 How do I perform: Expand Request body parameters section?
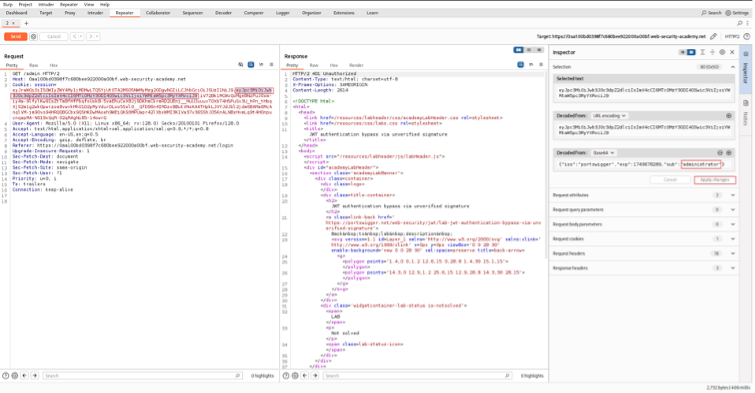click(733, 224)
